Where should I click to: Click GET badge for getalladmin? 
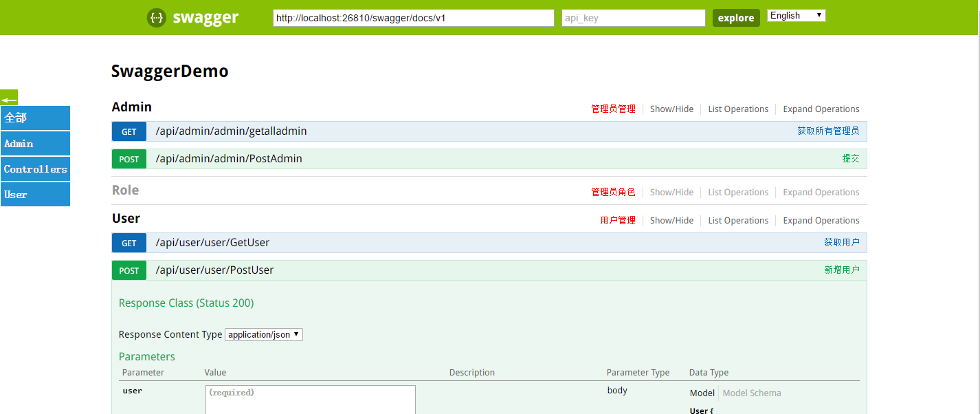click(129, 131)
